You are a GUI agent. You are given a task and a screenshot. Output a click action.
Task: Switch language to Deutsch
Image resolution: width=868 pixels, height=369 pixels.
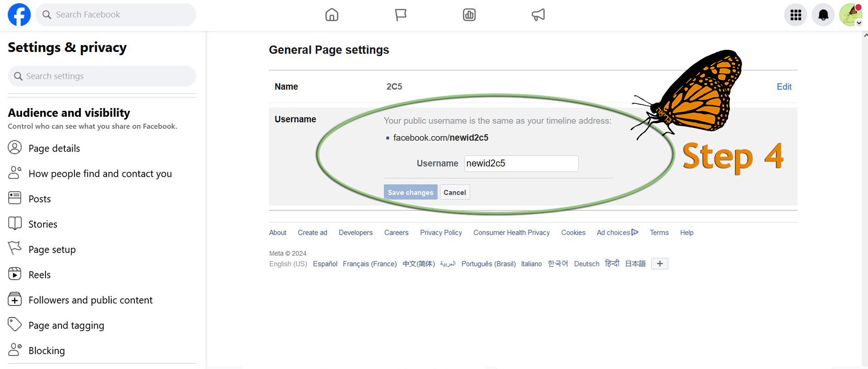[x=586, y=264]
